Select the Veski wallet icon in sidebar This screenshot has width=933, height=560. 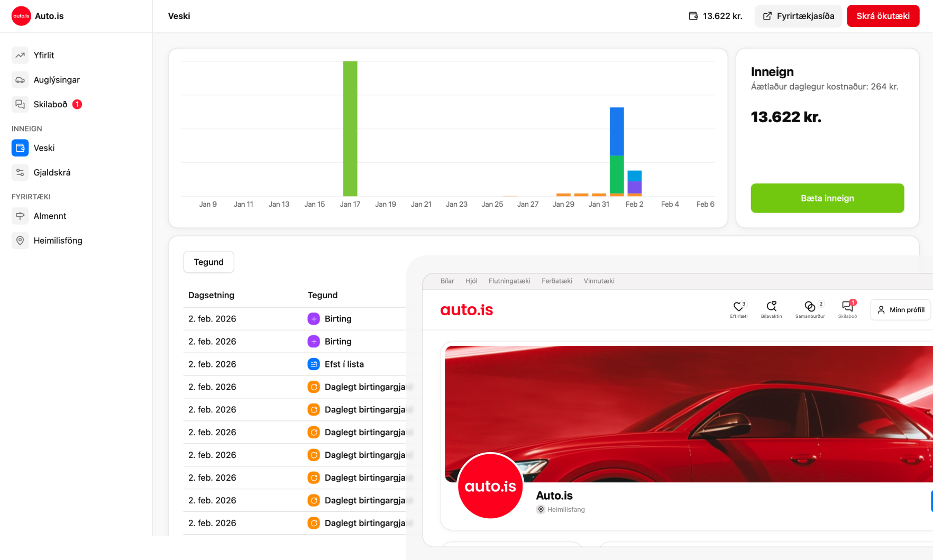coord(20,148)
